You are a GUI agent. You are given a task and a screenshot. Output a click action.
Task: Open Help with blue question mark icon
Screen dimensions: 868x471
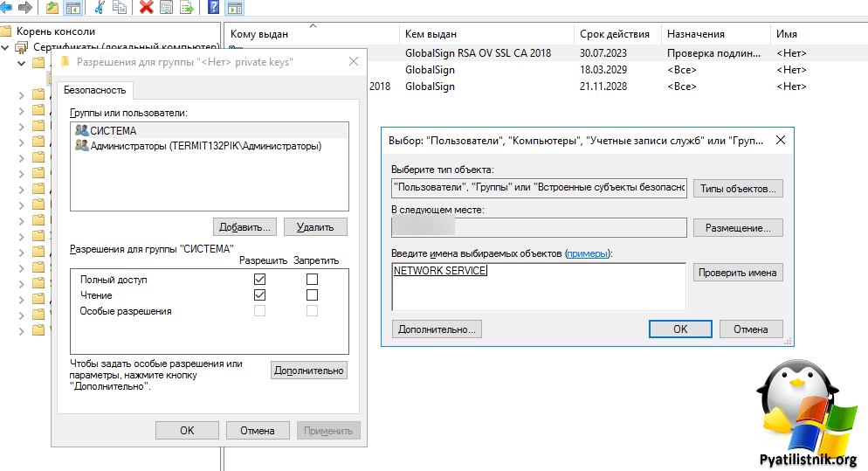tap(213, 8)
